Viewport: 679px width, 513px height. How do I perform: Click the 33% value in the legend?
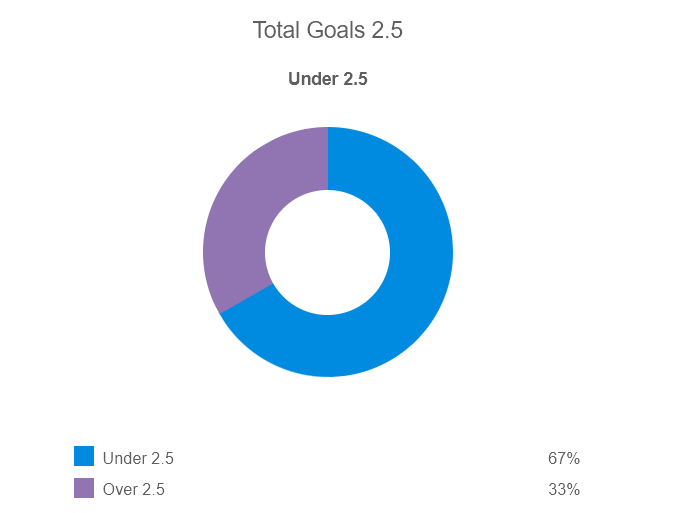[564, 490]
